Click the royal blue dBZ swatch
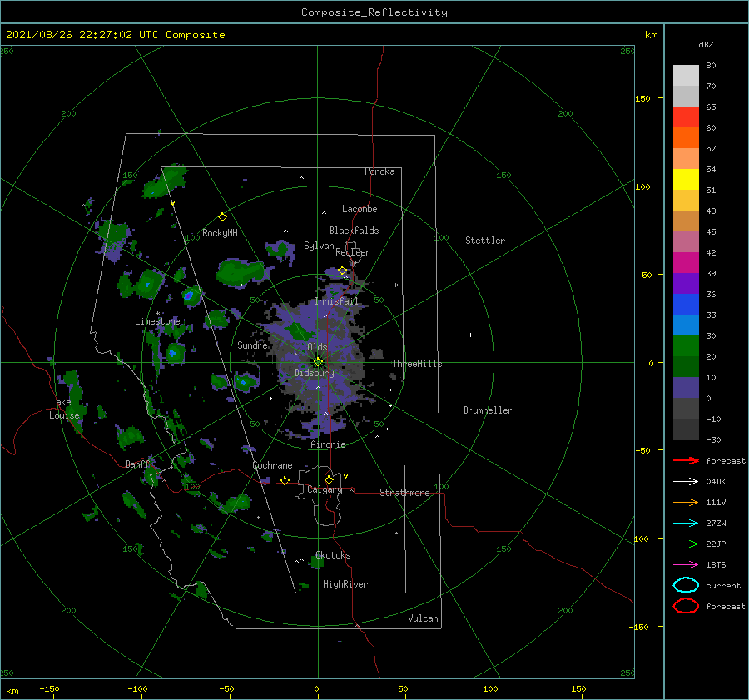749x700 pixels. coord(686,305)
